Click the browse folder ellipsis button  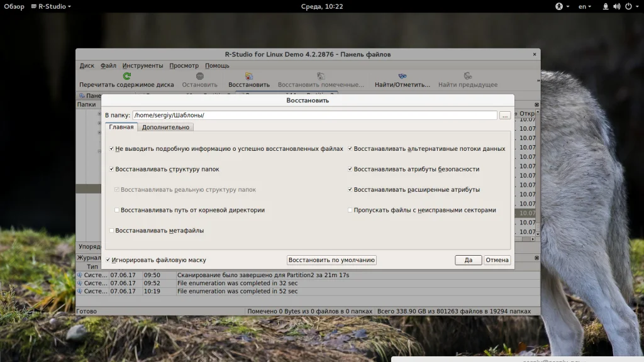tap(505, 116)
